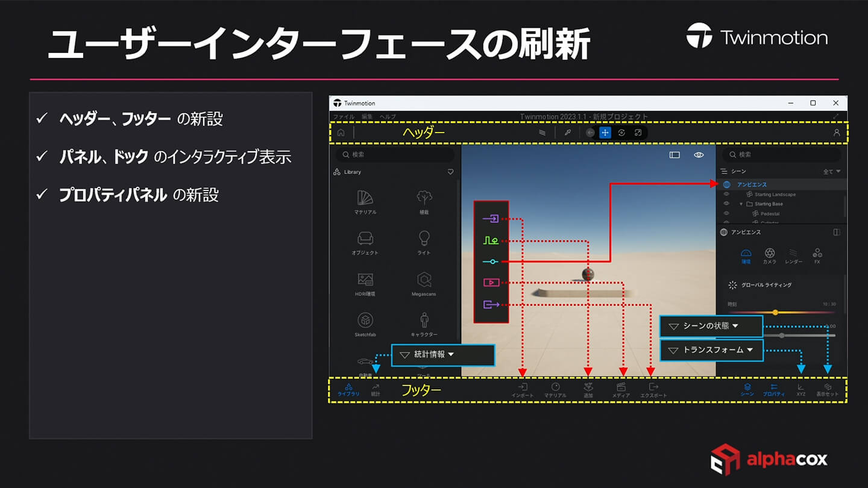Screen dimensions: 868x488
Task: Click the stacked lines icon in the header
Action: (x=542, y=133)
